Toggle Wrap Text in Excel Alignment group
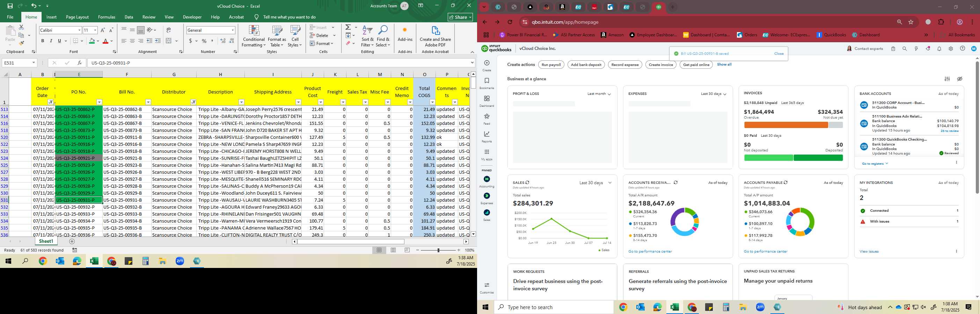The height and width of the screenshot is (314, 980). point(168,30)
